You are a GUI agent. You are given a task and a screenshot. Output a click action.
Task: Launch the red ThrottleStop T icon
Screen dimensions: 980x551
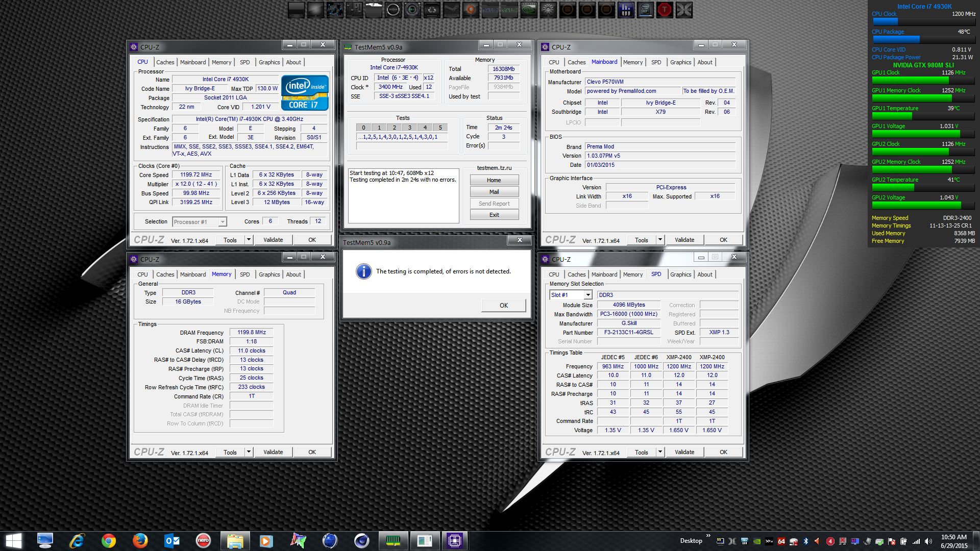(665, 10)
